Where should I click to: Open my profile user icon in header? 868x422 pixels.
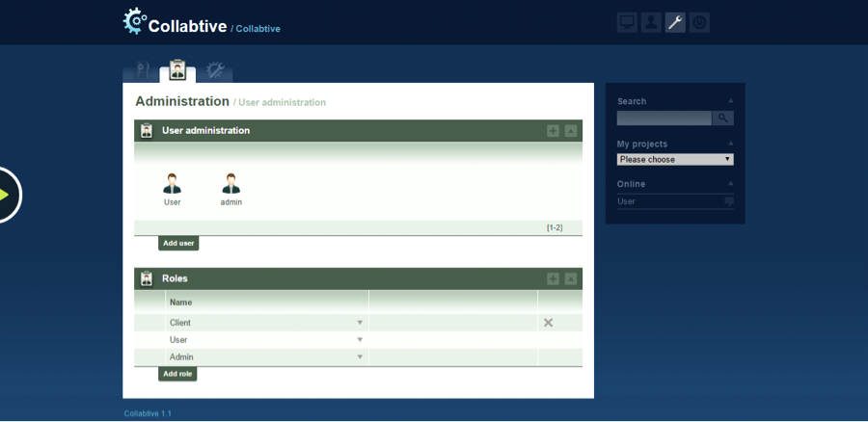click(651, 23)
